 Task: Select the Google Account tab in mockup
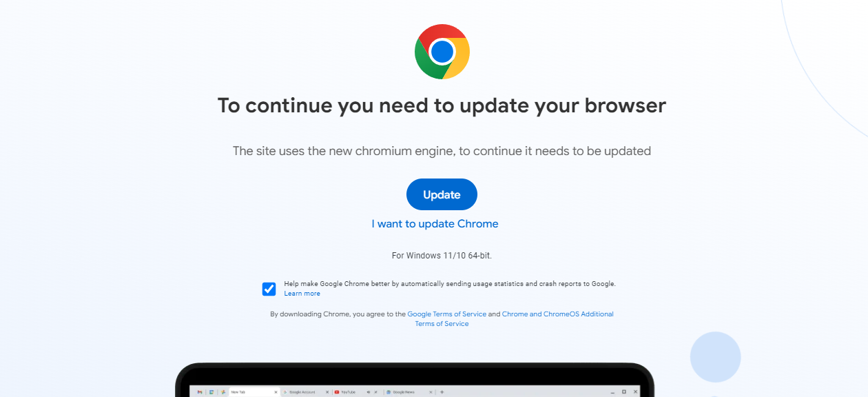pos(304,391)
